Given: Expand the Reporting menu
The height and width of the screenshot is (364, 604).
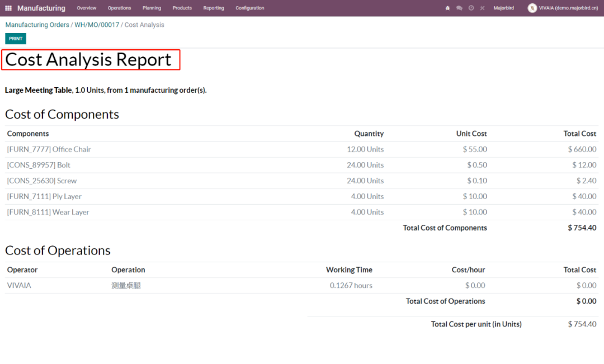Looking at the screenshot, I should [214, 8].
